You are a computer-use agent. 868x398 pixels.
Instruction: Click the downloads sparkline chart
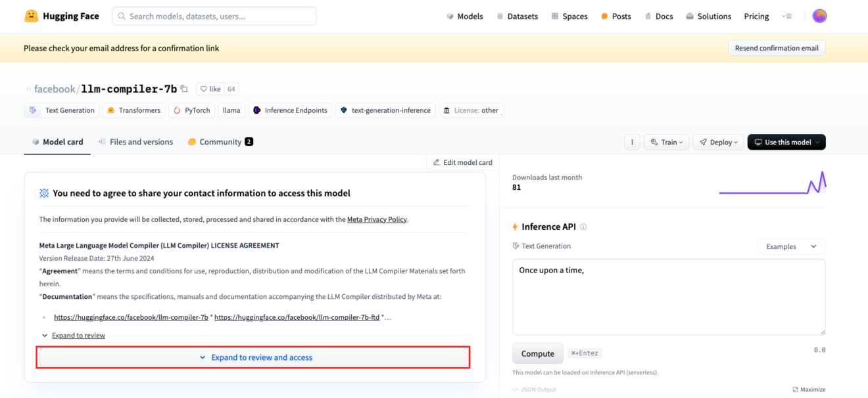[x=773, y=183]
